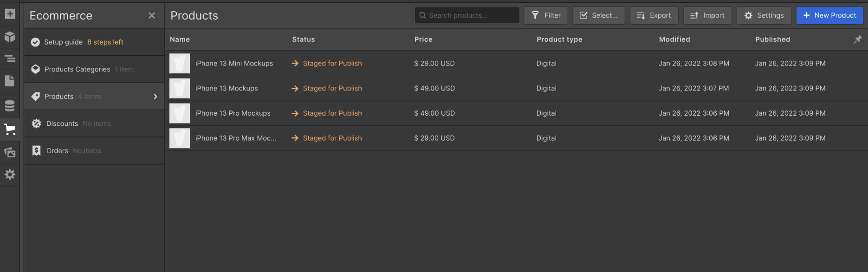Click the search products field
Screen dimensions: 868x272
[466, 15]
